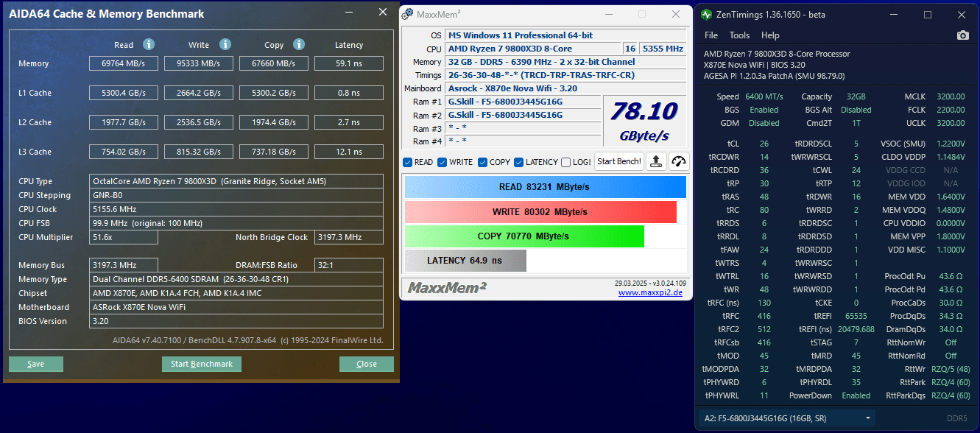Click the MEM VDD 1.6400V value
The height and width of the screenshot is (433, 980).
(x=951, y=197)
